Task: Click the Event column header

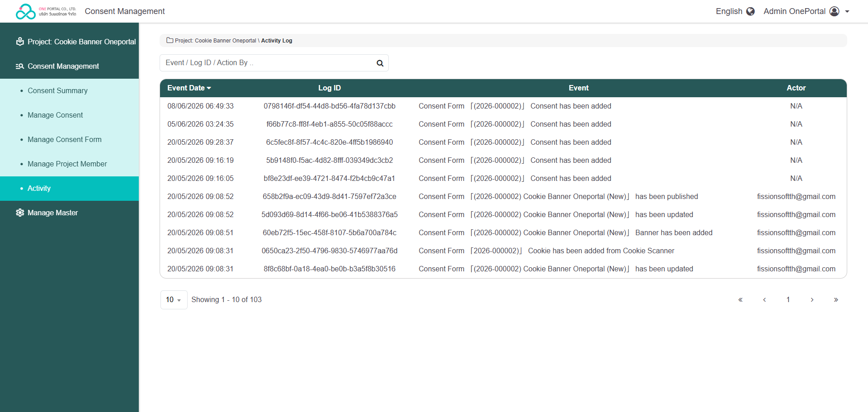Action: (579, 88)
